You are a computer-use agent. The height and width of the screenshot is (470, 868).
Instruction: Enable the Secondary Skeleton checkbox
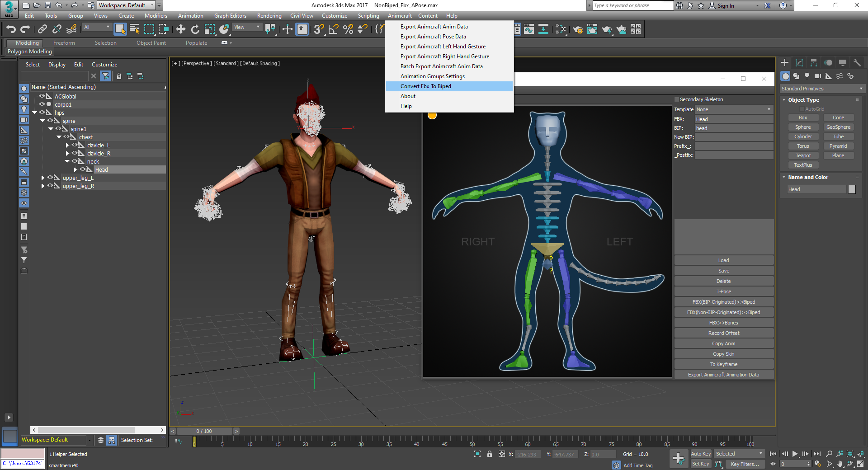(677, 99)
